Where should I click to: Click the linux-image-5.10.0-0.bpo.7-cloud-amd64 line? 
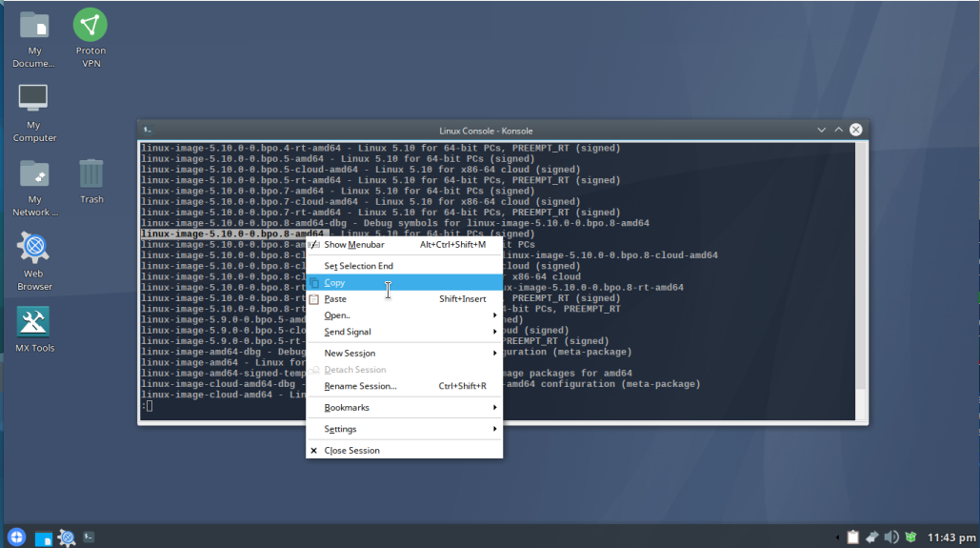click(361, 202)
